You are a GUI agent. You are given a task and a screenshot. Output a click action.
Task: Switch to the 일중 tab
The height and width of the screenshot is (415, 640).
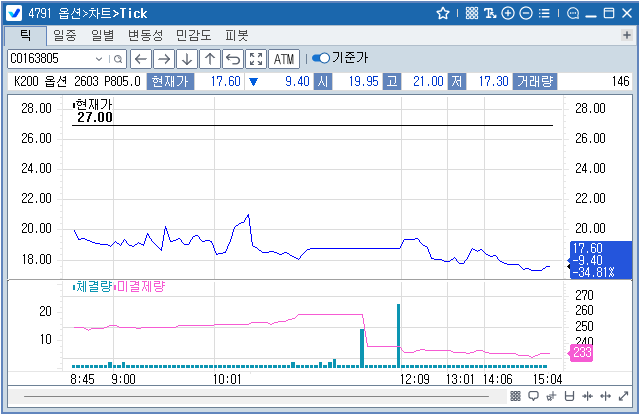(64, 35)
